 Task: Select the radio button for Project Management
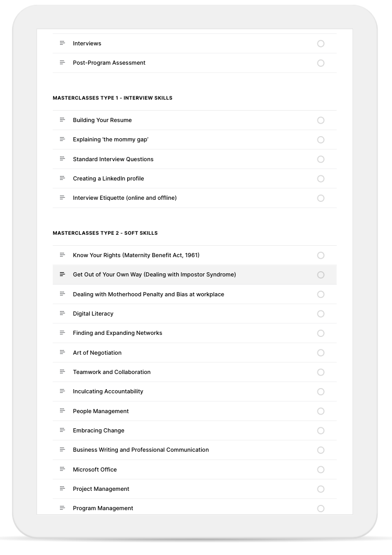point(321,489)
